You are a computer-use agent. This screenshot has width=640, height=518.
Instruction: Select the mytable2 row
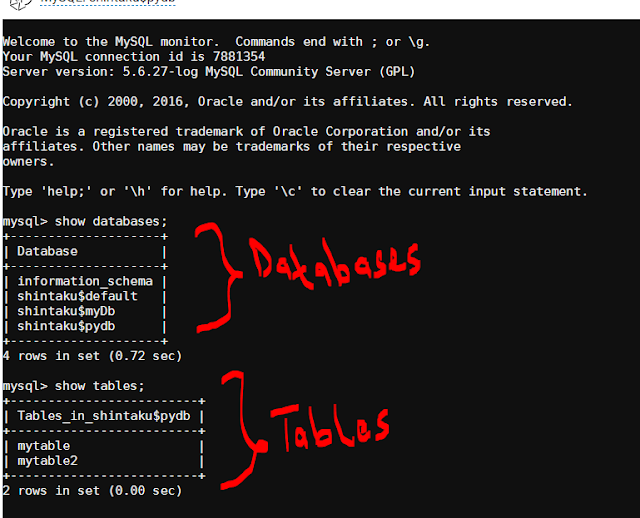104,461
